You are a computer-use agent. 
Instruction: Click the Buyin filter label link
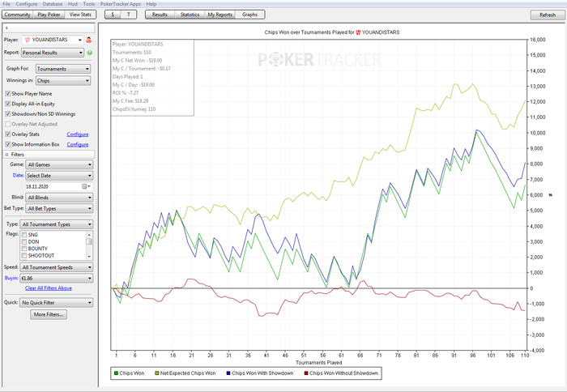tap(11, 278)
